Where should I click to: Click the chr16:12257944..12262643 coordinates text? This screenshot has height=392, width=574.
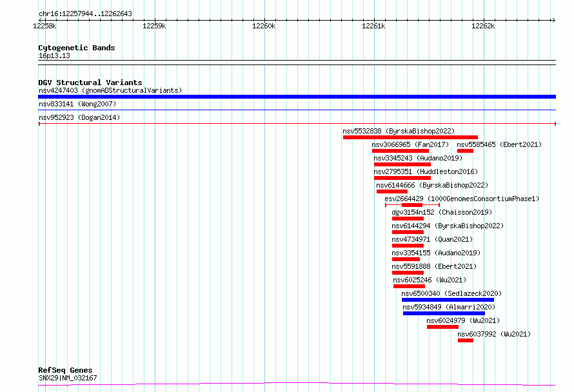coord(85,14)
